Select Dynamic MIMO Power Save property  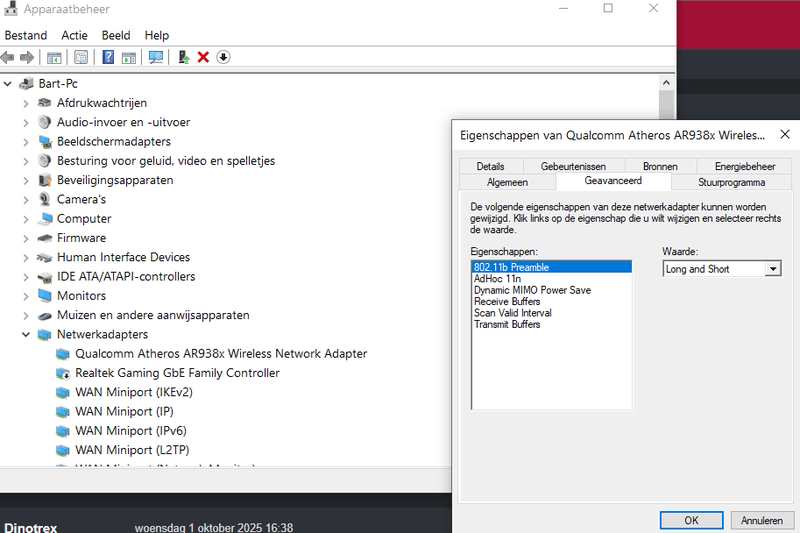coord(552,290)
